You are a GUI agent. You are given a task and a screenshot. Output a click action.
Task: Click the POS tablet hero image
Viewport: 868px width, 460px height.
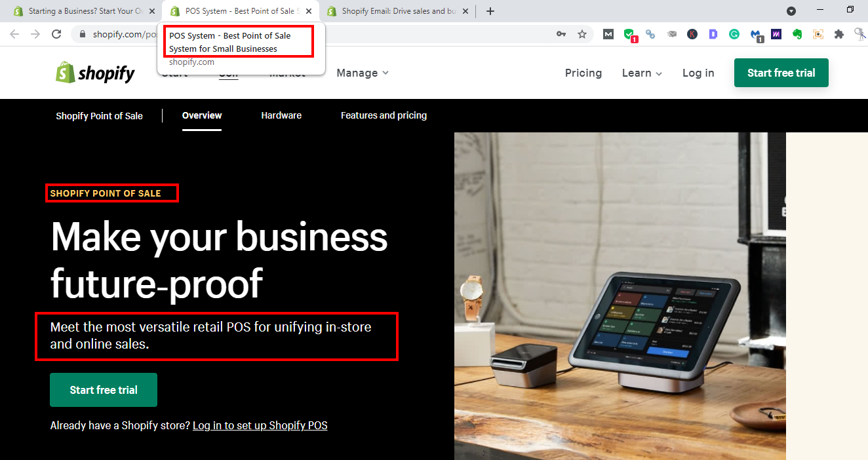[x=620, y=296]
